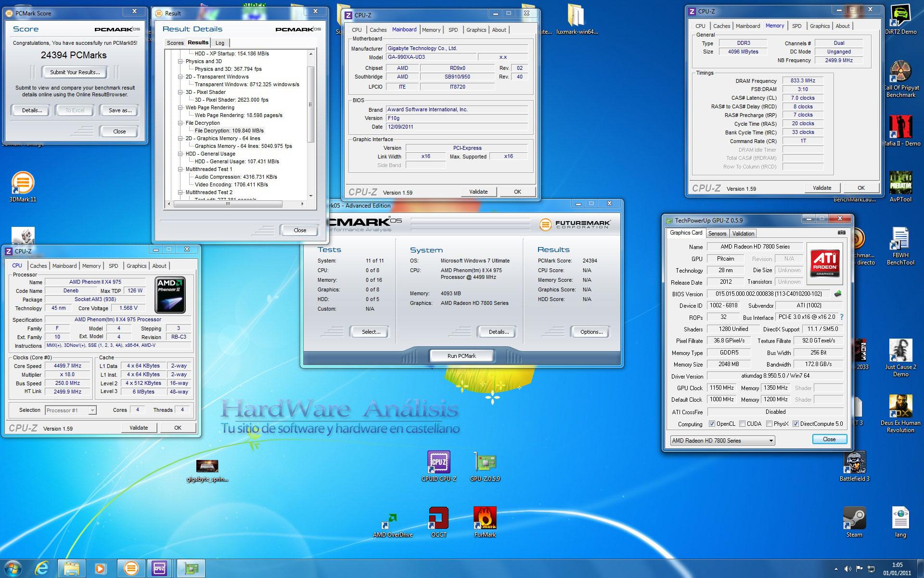The height and width of the screenshot is (578, 924).
Task: Collapse the Multithreaded Test 1 node
Action: click(x=180, y=169)
